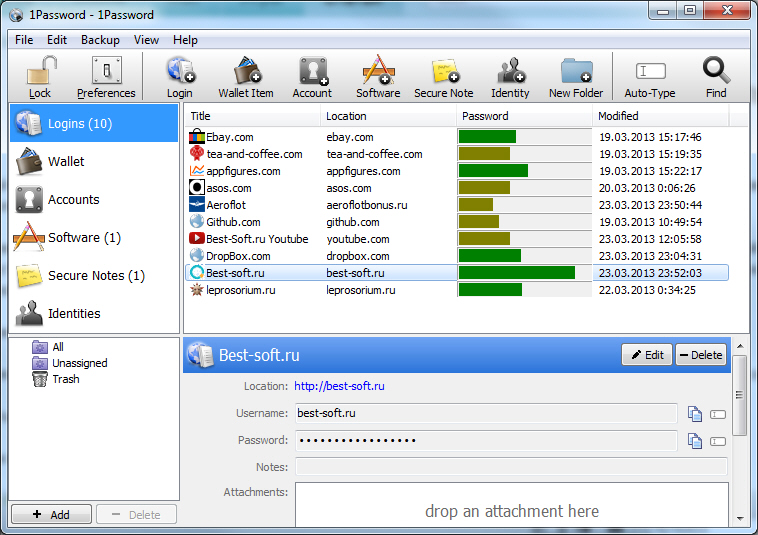The width and height of the screenshot is (758, 535).
Task: Open the Backup menu
Action: [x=100, y=40]
